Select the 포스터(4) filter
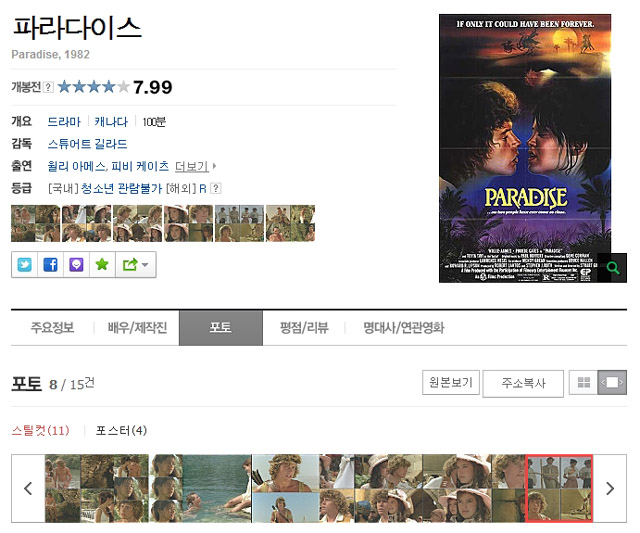 (121, 431)
